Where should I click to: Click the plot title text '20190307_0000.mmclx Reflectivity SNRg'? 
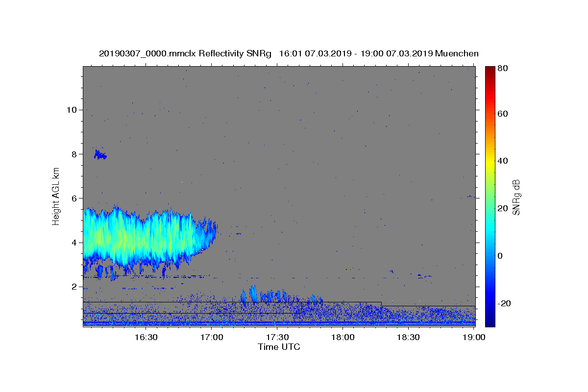(185, 53)
